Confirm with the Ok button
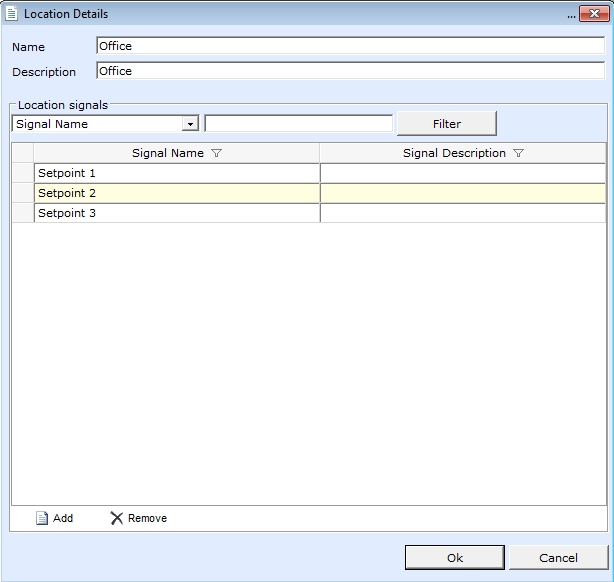 click(454, 558)
